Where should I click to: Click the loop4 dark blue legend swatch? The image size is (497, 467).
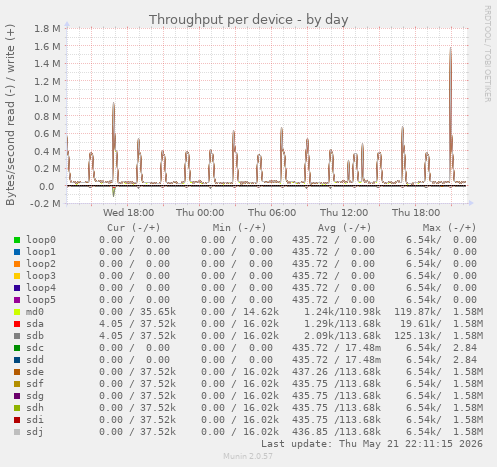[x=17, y=288]
